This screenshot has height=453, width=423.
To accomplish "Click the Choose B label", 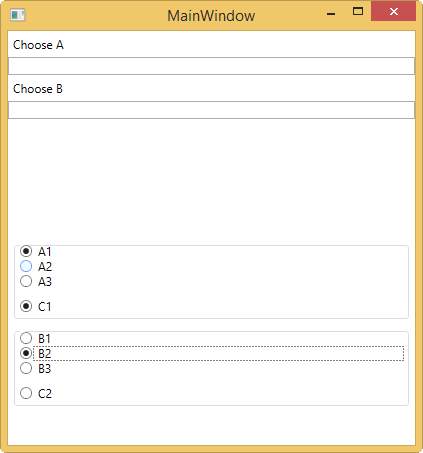I will [x=38, y=89].
